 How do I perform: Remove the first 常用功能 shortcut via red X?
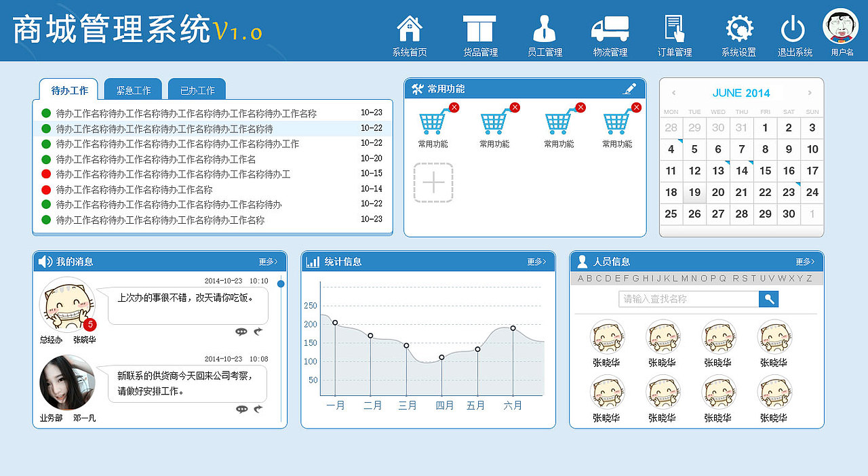coord(454,107)
